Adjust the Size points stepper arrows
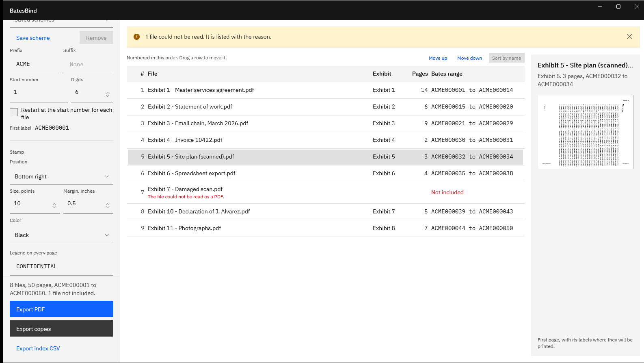The image size is (644, 363). [x=54, y=206]
